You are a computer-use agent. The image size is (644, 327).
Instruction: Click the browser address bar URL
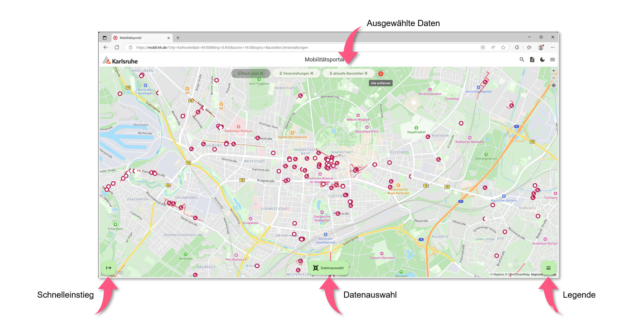click(252, 48)
